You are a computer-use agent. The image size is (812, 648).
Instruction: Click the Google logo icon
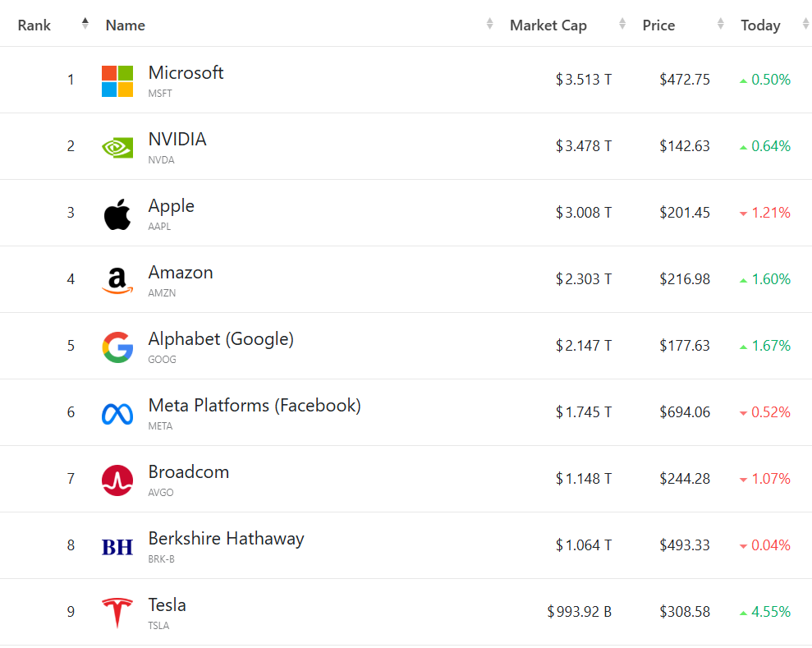point(117,347)
